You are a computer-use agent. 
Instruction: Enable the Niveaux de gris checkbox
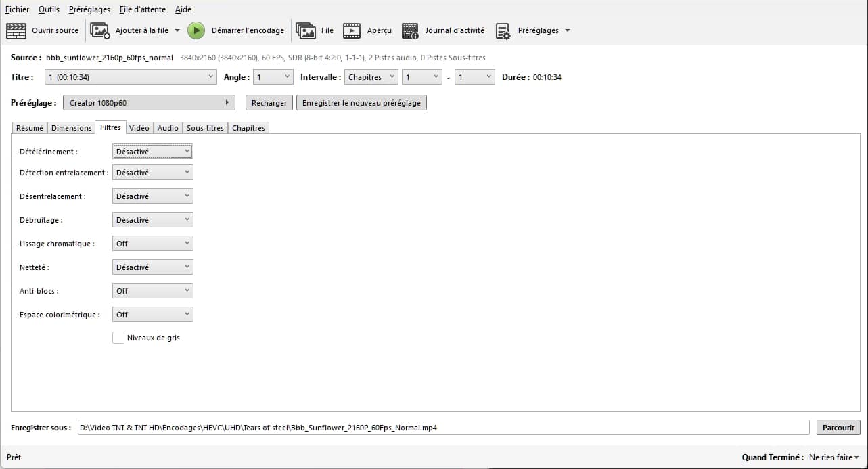click(x=118, y=338)
